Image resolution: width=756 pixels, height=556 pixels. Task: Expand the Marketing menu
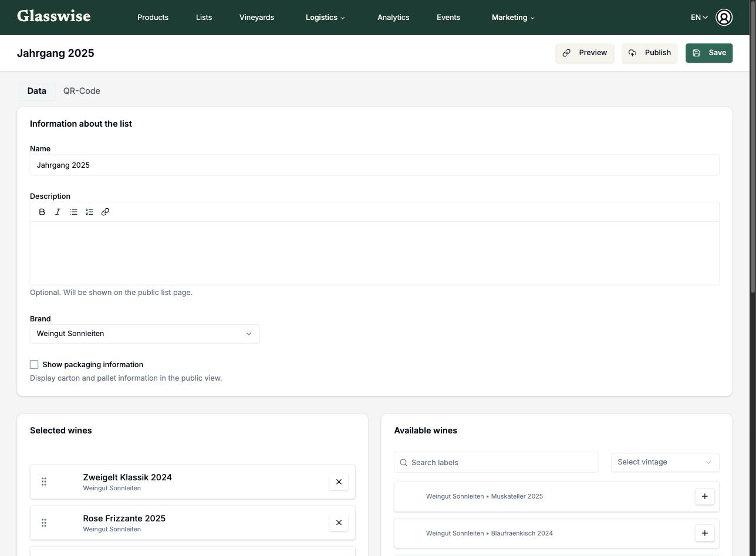coord(513,18)
